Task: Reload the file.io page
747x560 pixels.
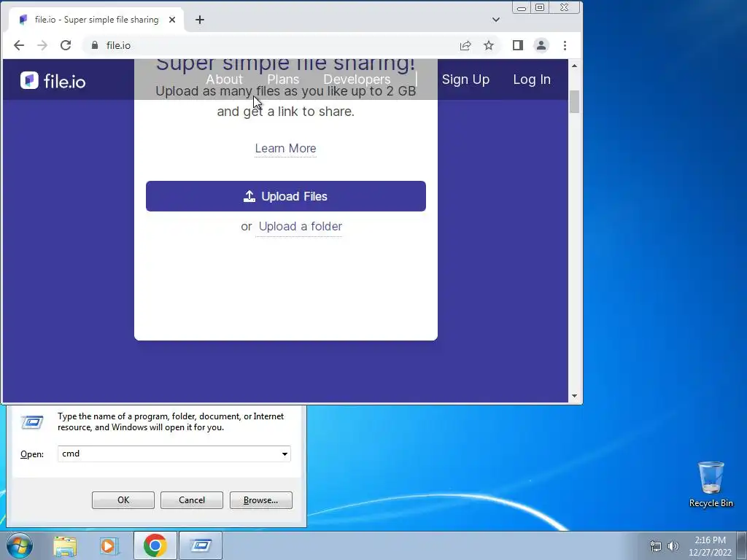Action: [x=65, y=45]
